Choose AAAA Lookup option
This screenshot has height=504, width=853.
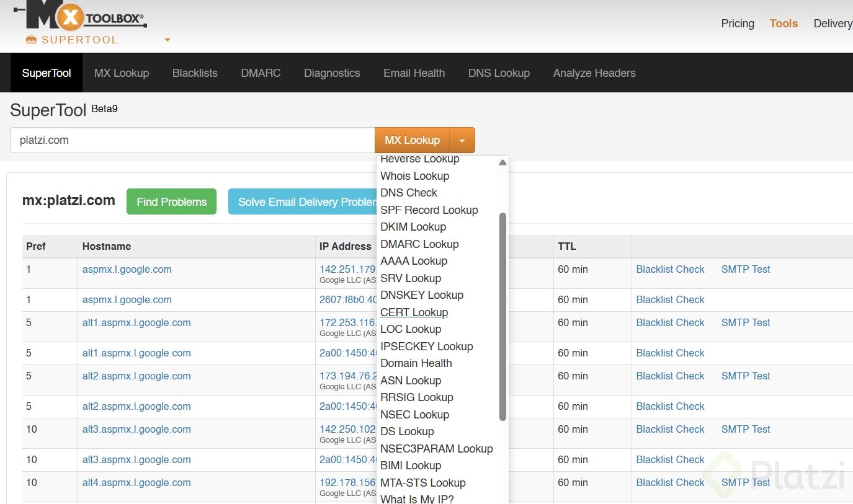(414, 261)
